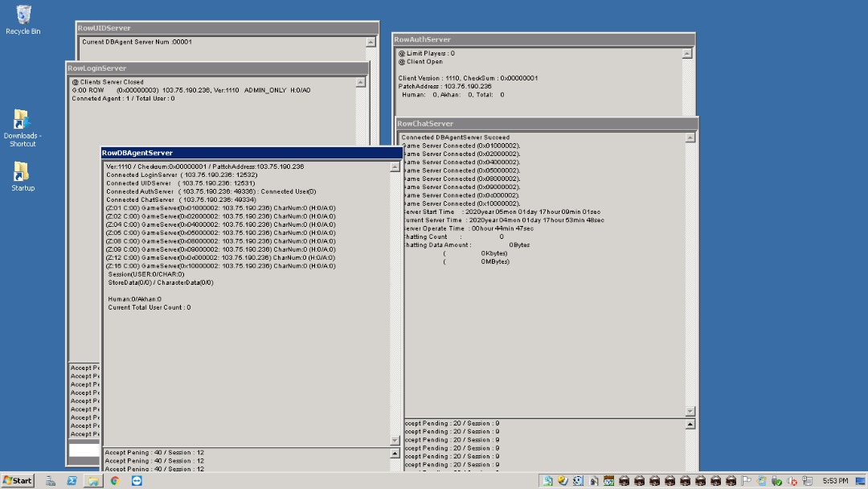
Task: Launch Server Manager from the taskbar
Action: coord(51,481)
